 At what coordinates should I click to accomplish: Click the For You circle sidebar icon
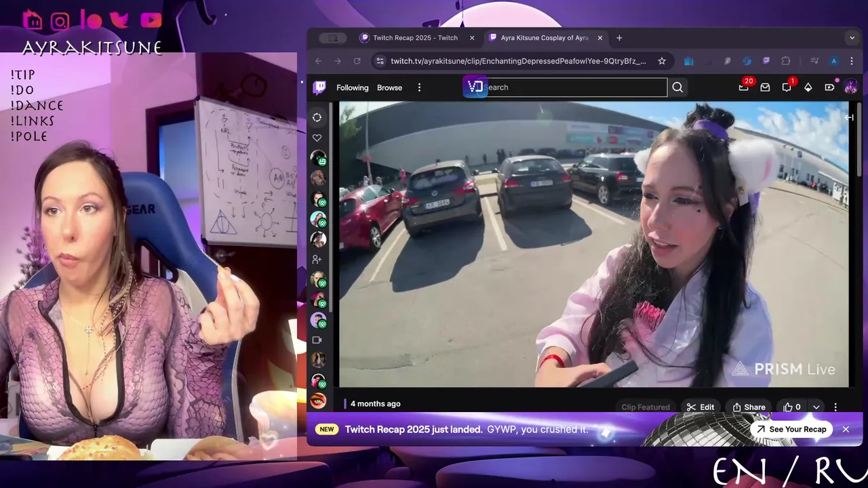(x=317, y=118)
